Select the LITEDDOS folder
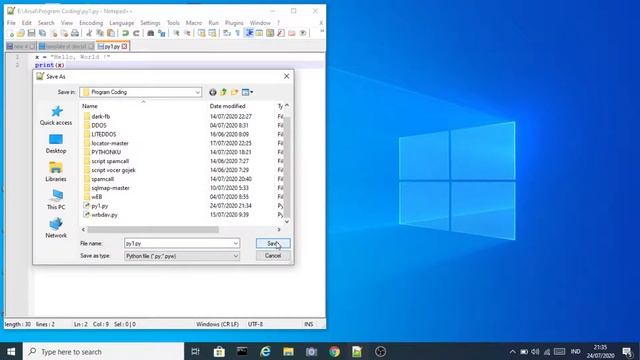The image size is (640, 360). (x=104, y=134)
